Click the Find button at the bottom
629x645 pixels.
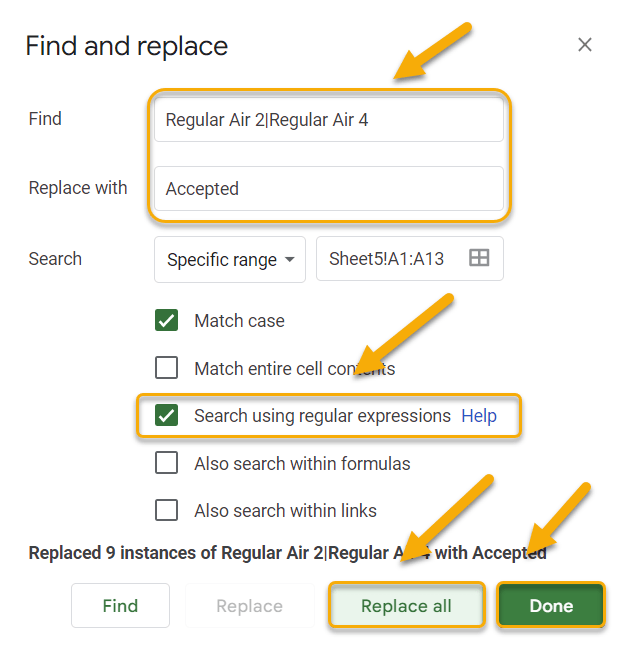click(x=120, y=606)
